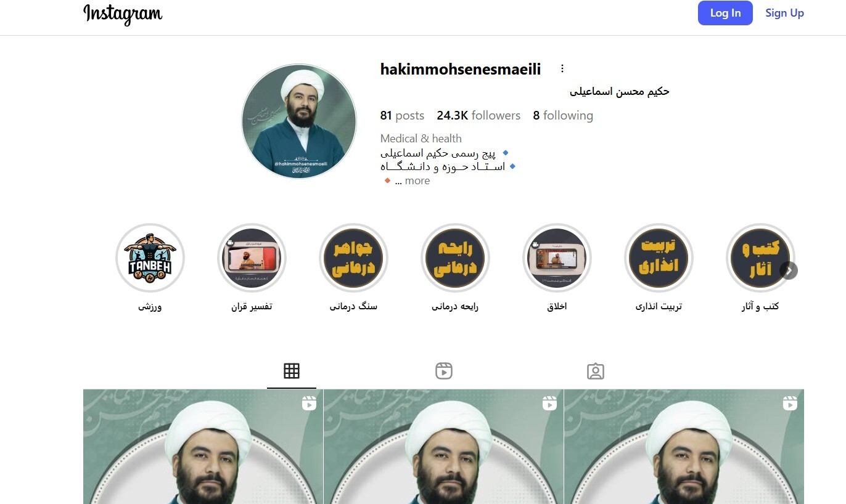
Task: Open the third reel post thumbnail
Action: [684, 447]
